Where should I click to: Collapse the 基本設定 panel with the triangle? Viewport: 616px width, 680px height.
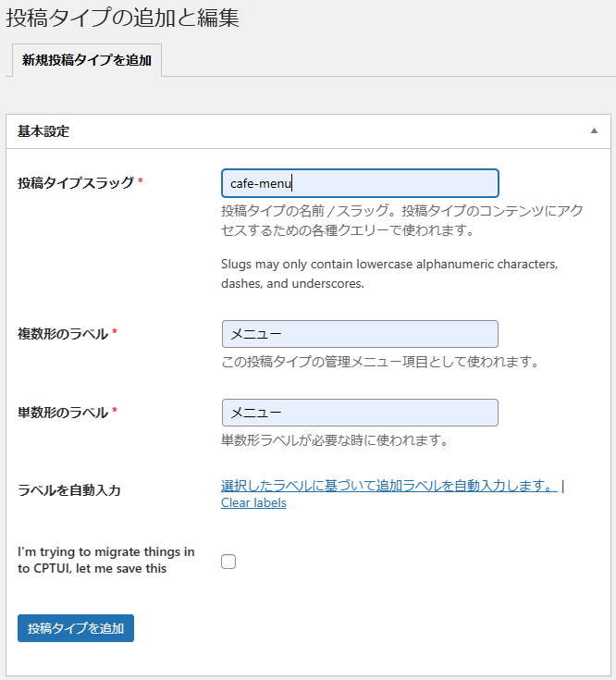595,131
